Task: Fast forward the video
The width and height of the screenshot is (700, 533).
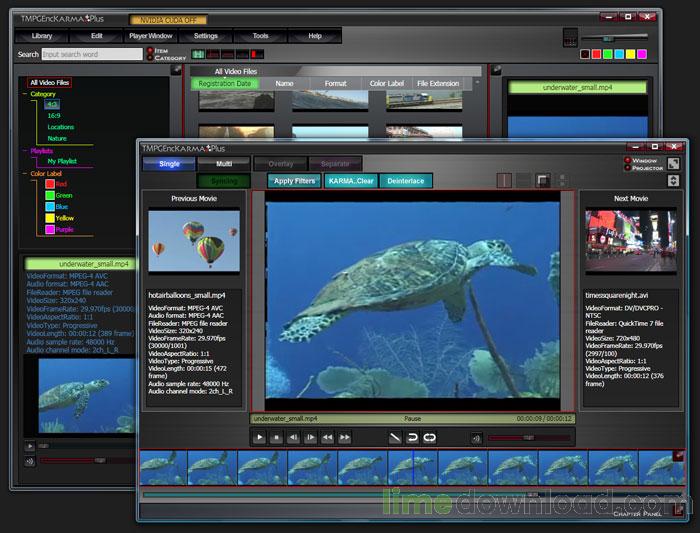Action: (345, 437)
